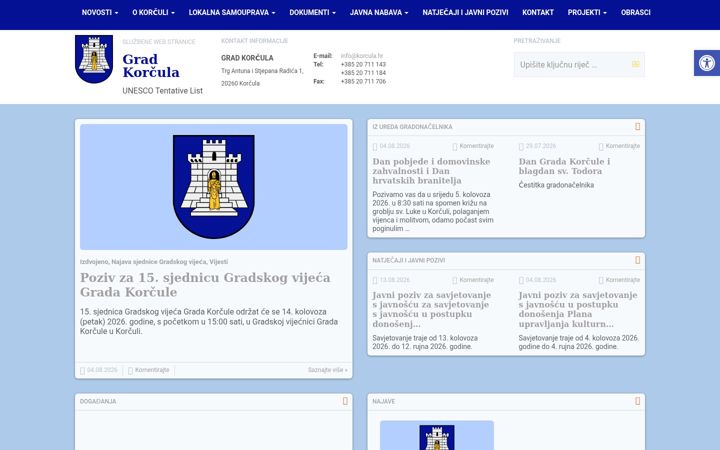Open RSS feed of Iz ureda gradonačelnika
720x450 pixels.
tap(637, 126)
